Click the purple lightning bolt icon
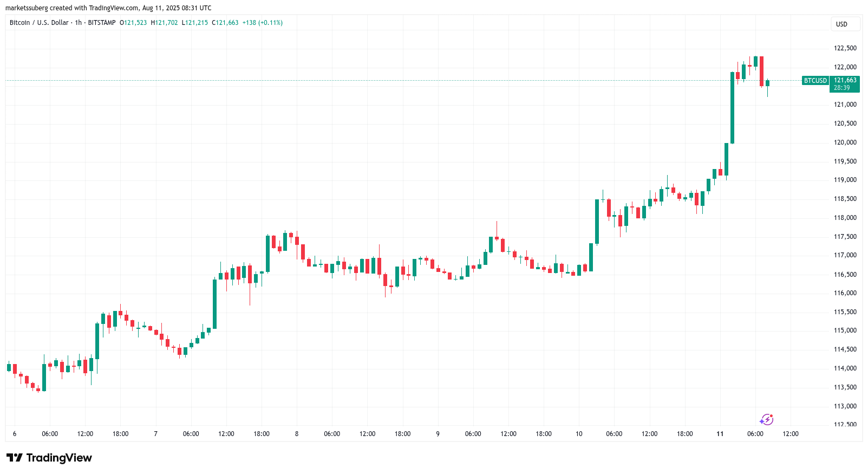This screenshot has width=868, height=474. (766, 420)
